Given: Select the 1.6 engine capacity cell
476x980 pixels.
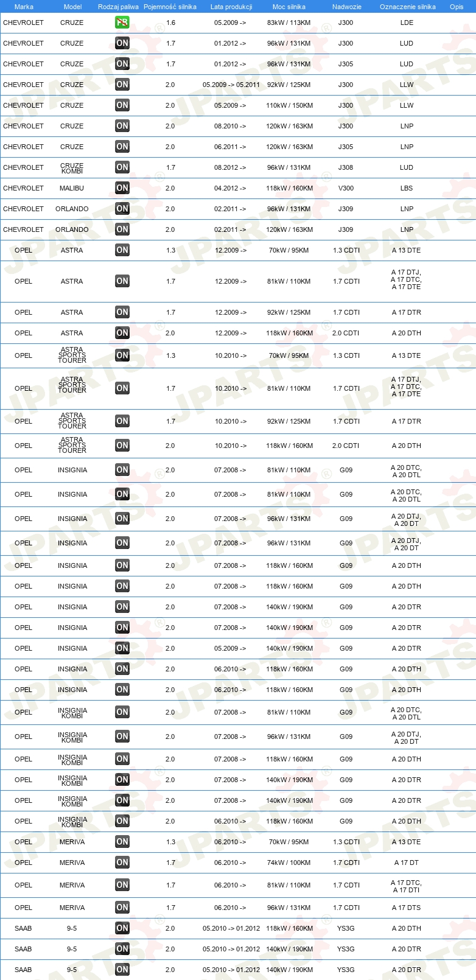Looking at the screenshot, I should point(170,23).
